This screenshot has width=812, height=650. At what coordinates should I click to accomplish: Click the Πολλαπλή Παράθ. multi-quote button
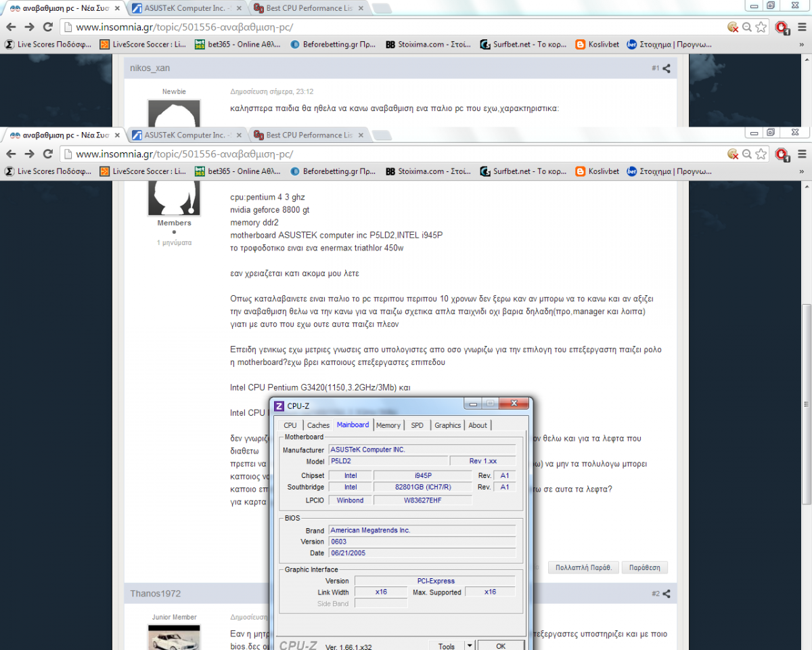pyautogui.click(x=583, y=567)
